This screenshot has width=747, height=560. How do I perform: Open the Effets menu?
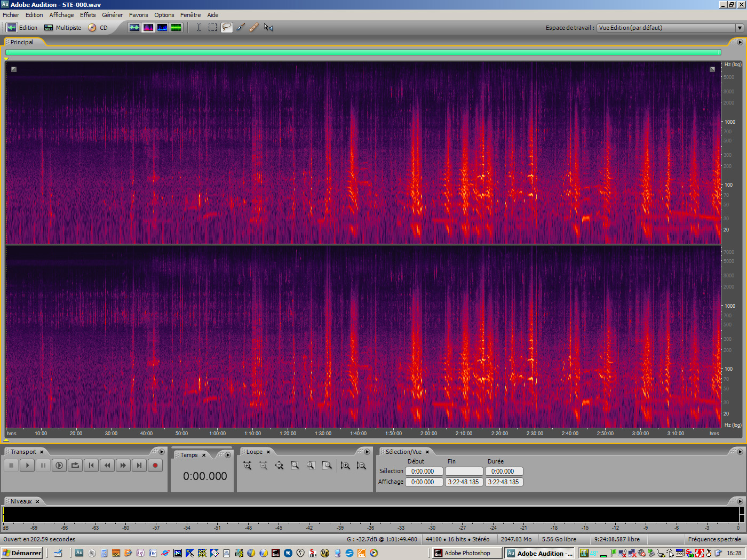88,14
